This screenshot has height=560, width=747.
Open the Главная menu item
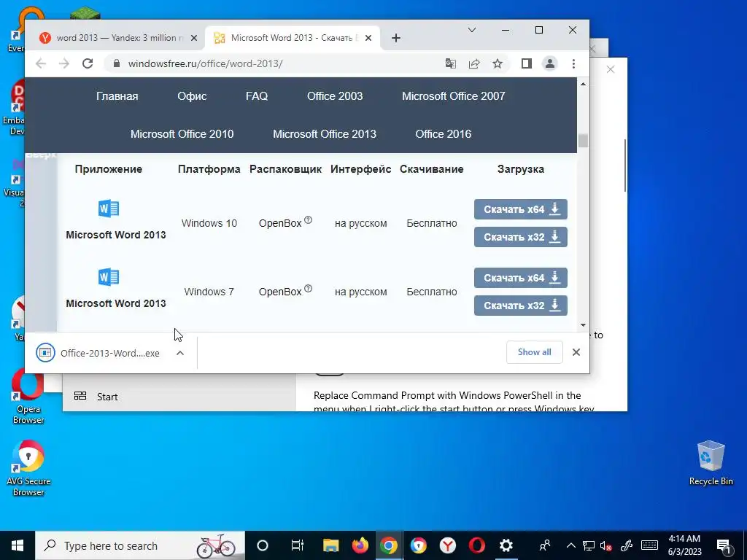117,96
